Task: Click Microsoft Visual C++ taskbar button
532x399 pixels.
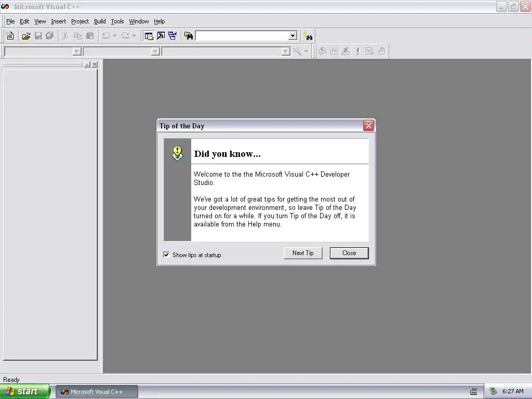Action: (x=97, y=392)
